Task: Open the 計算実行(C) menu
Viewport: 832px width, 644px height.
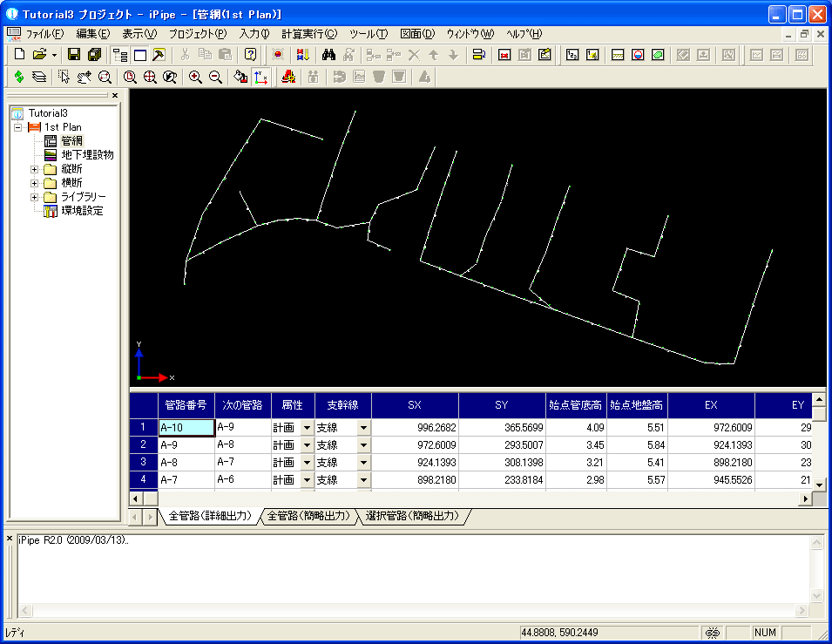Action: point(309,34)
